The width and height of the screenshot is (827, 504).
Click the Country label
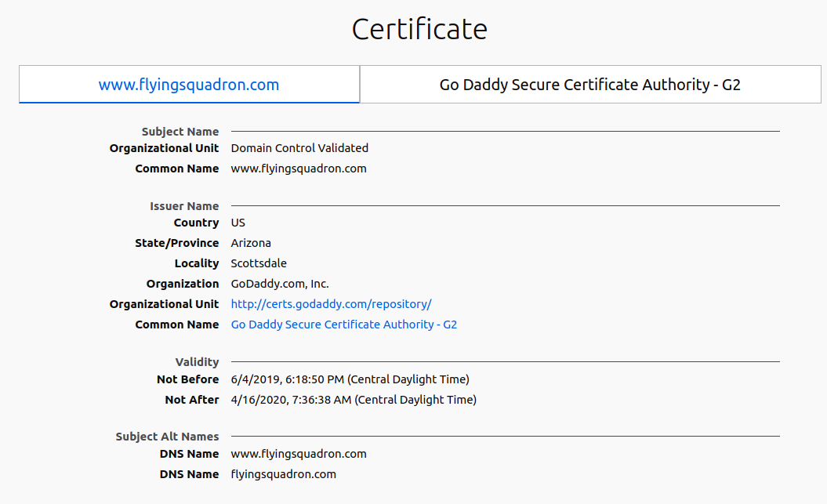coord(196,223)
